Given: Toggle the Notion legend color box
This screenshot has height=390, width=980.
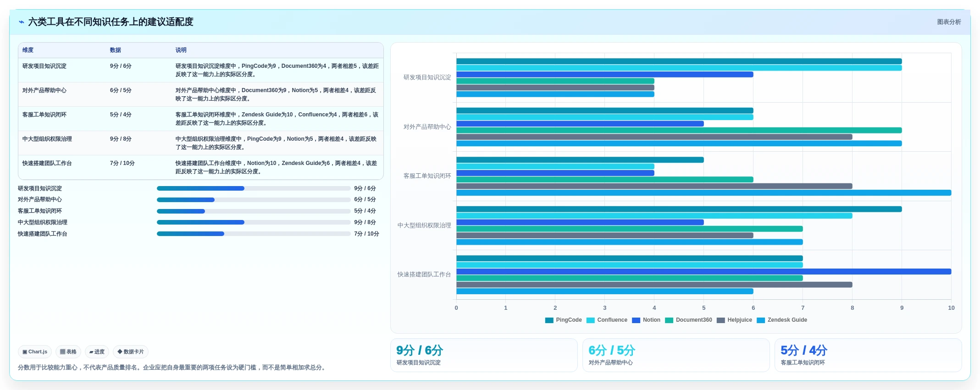Looking at the screenshot, I should 636,320.
